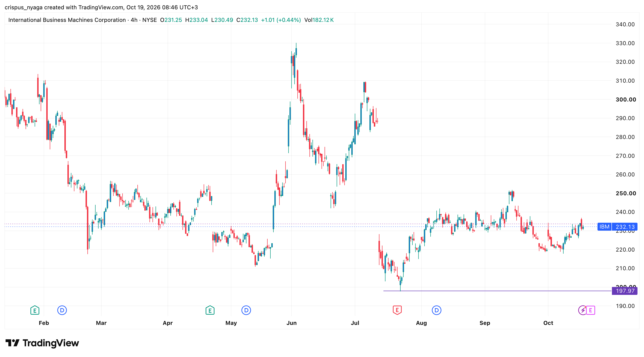This screenshot has width=644, height=357.
Task: Click the 340.00 price axis label
Action: click(625, 24)
